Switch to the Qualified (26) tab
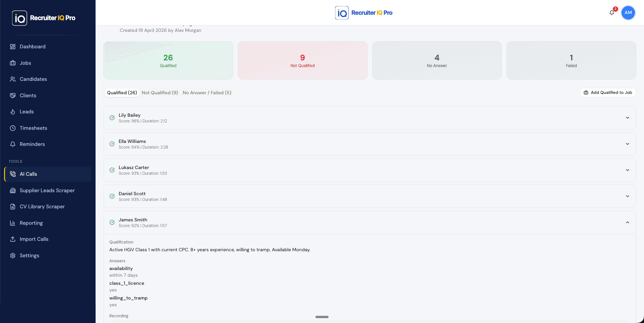Image resolution: width=644 pixels, height=323 pixels. point(122,93)
